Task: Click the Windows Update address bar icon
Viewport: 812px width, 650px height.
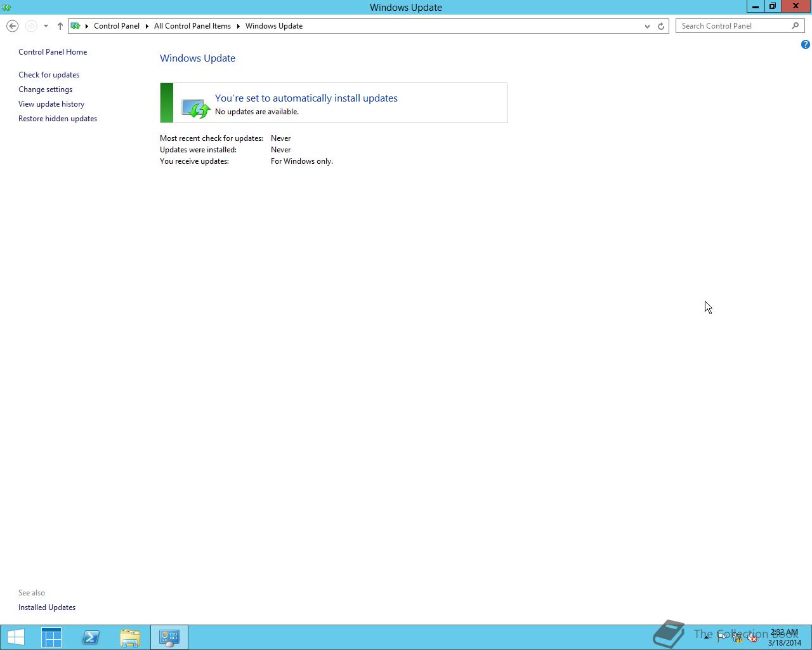Action: [x=75, y=26]
